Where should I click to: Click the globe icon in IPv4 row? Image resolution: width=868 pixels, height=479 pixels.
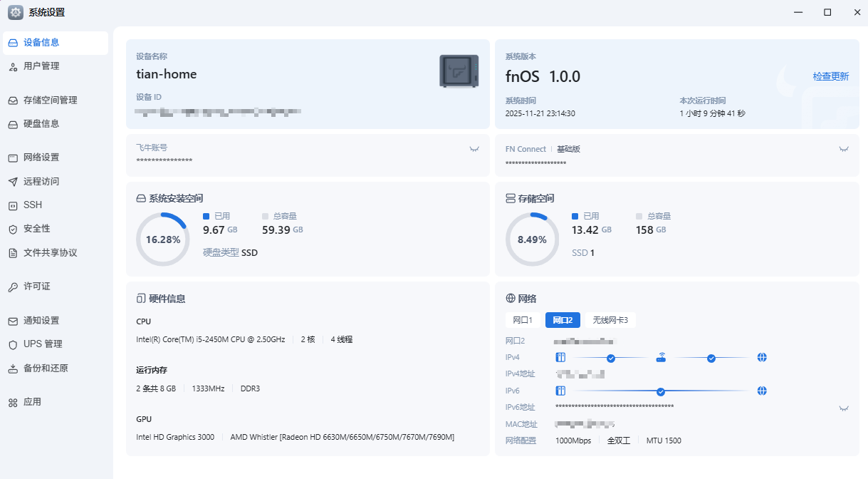(x=762, y=358)
